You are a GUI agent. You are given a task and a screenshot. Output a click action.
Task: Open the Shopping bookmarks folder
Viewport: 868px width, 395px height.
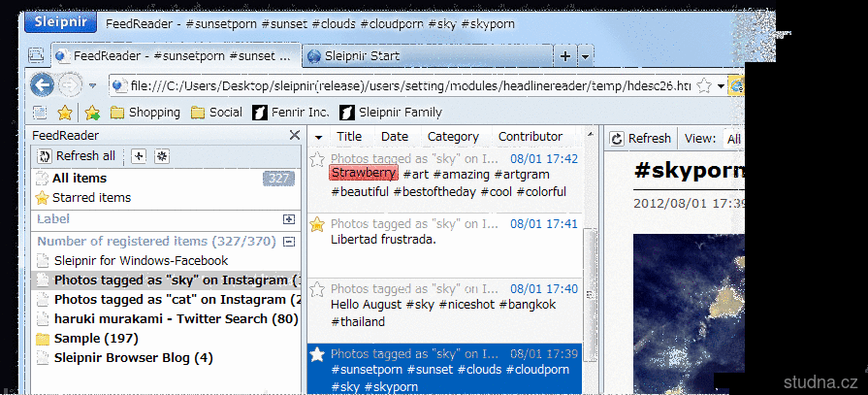145,113
